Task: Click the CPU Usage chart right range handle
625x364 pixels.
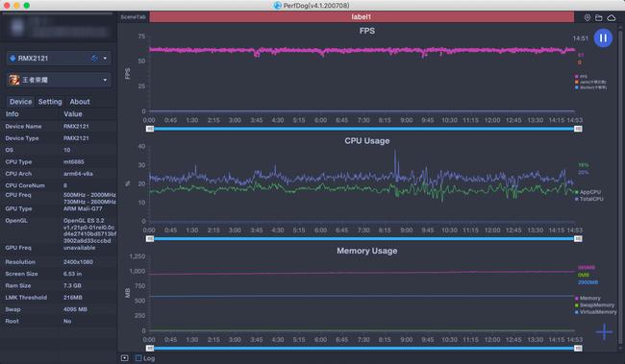Action: [578, 238]
